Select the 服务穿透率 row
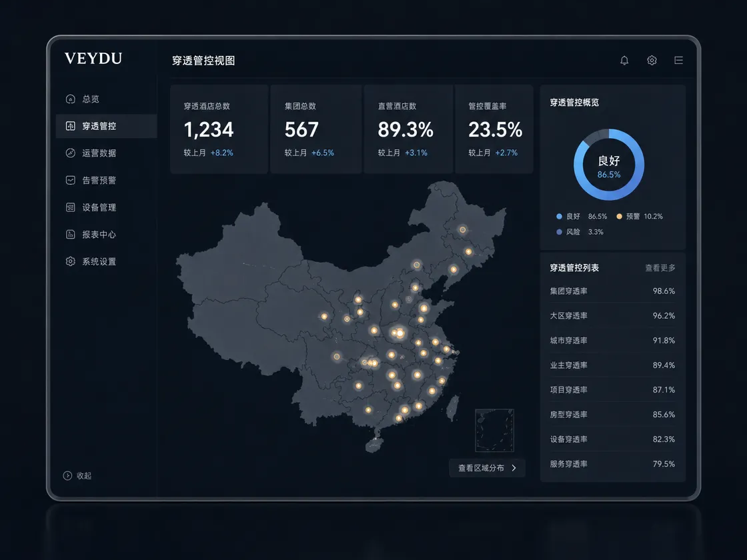 [x=613, y=464]
